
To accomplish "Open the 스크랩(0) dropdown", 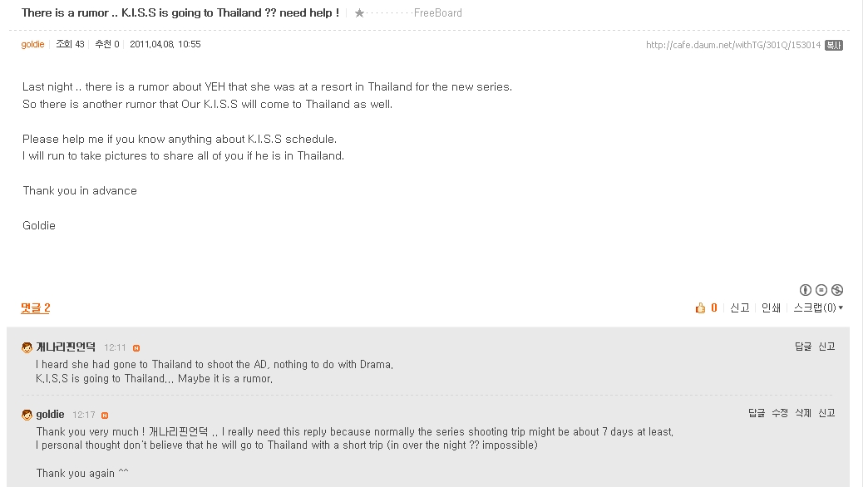I will point(818,307).
